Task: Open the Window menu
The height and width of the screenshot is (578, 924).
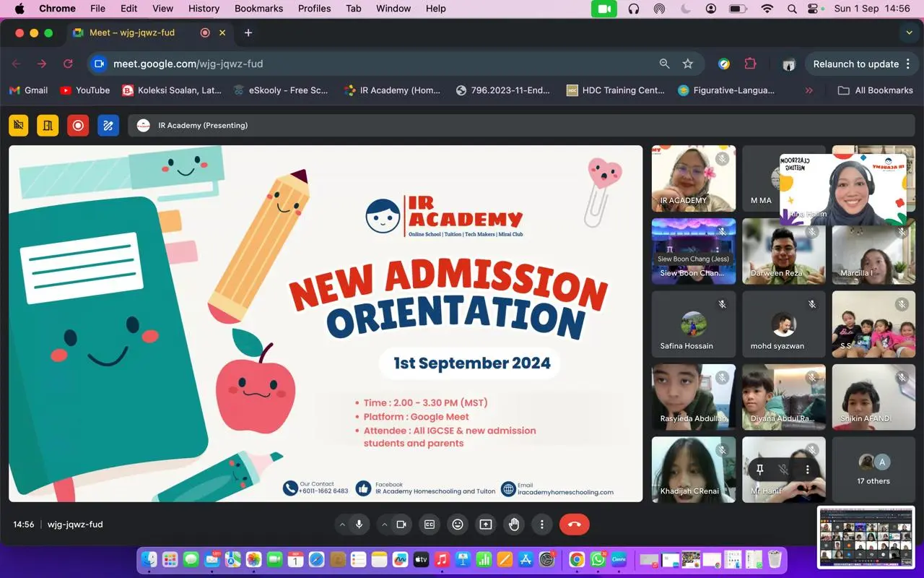Action: coord(393,9)
